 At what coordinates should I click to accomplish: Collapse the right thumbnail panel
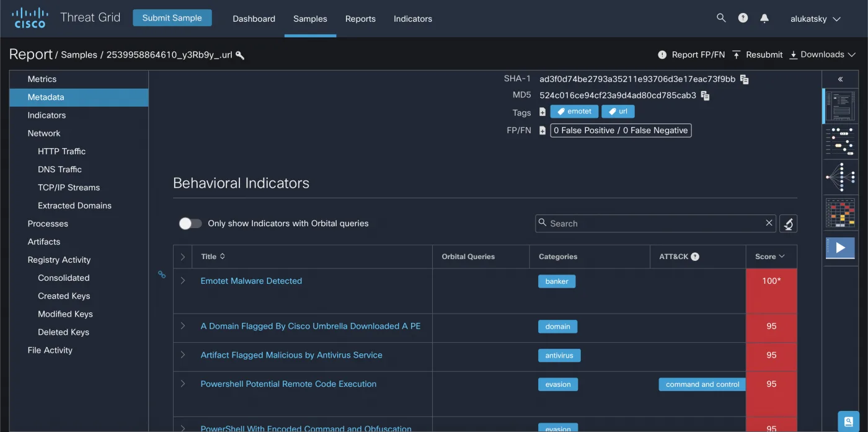point(840,79)
